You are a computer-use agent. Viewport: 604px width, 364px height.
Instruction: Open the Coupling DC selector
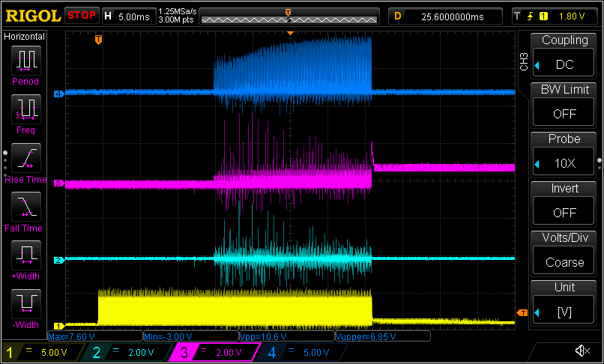click(564, 55)
